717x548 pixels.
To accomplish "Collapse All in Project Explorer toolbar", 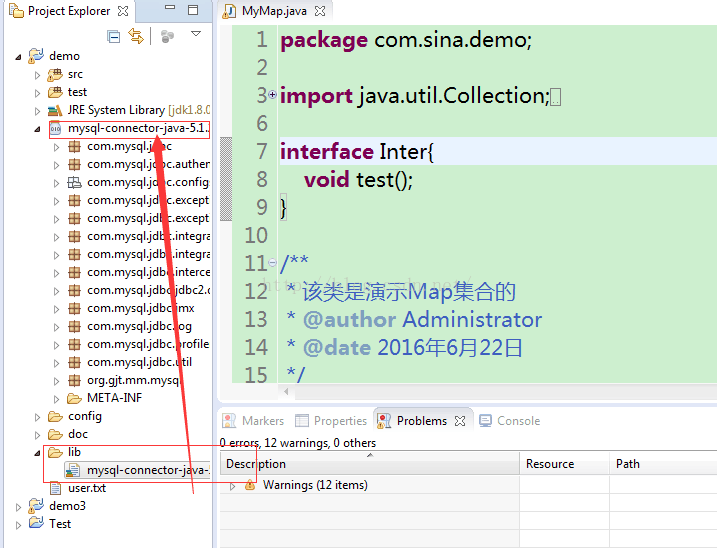I will click(x=113, y=36).
